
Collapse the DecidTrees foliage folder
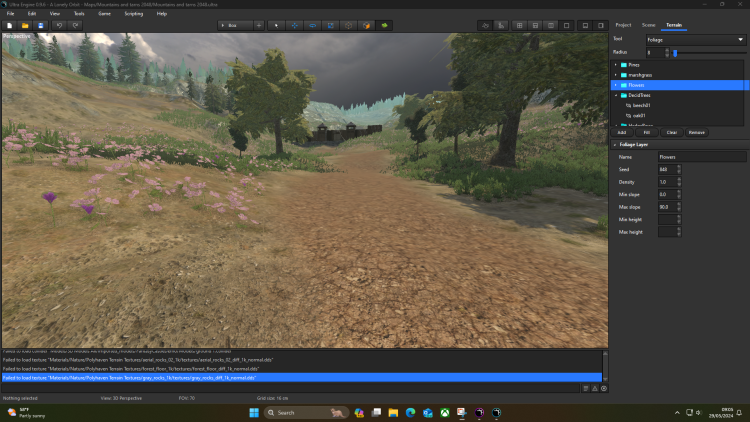click(616, 95)
